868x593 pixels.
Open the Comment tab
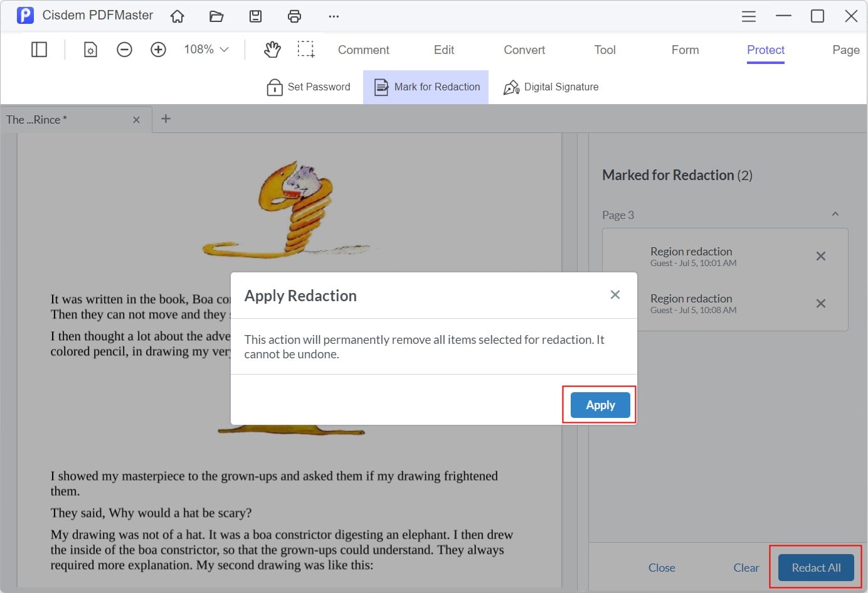(363, 50)
